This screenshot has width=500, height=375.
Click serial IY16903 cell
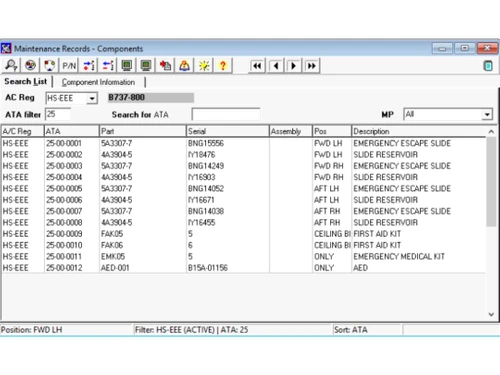click(228, 177)
